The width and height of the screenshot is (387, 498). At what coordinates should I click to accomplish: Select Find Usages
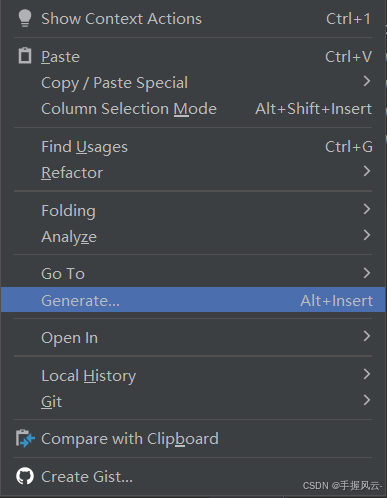(193, 147)
